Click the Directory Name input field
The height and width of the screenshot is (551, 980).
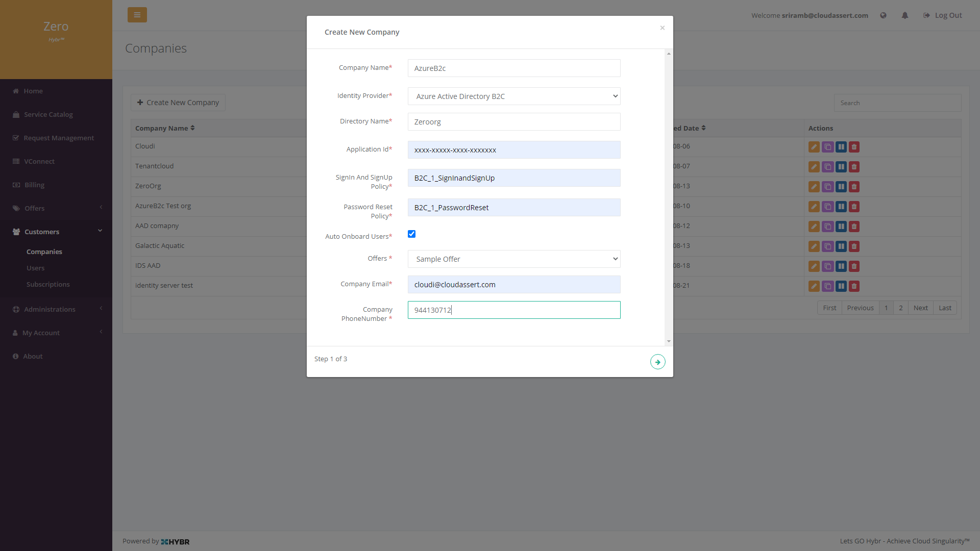click(x=514, y=122)
